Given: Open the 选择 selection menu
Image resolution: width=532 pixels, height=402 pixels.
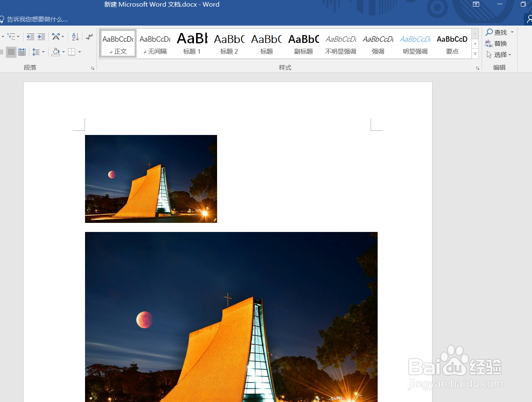Looking at the screenshot, I should [x=499, y=54].
